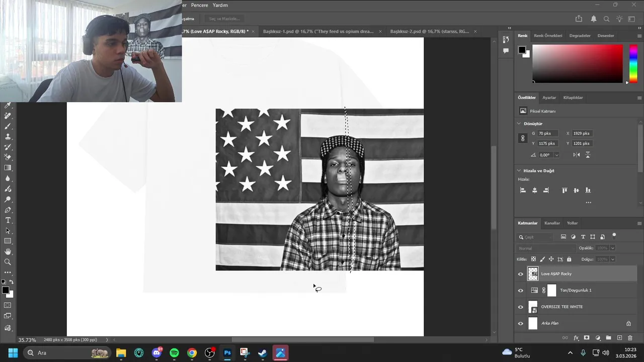Select the Spot Healing Brush tool
This screenshot has height=362, width=644.
[8, 116]
